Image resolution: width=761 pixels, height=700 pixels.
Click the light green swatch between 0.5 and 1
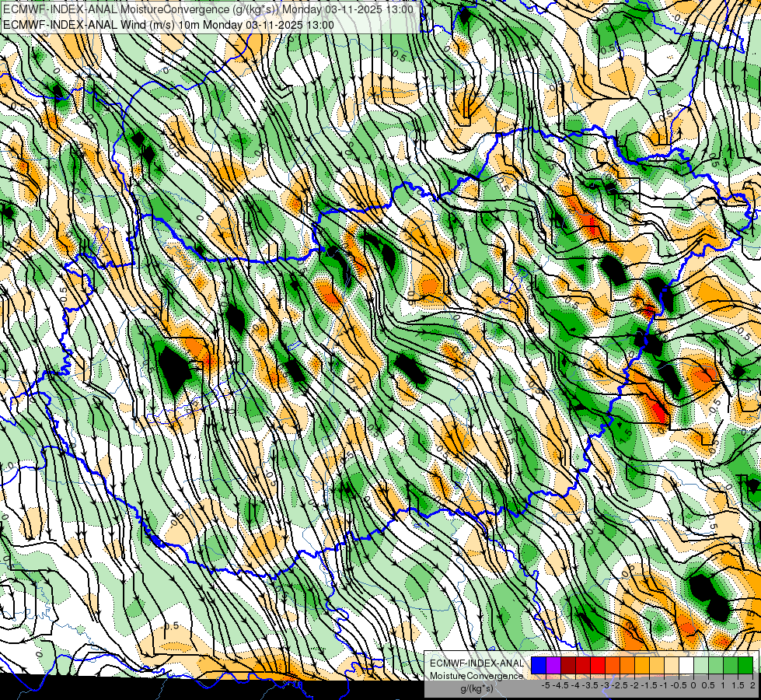pos(716,666)
